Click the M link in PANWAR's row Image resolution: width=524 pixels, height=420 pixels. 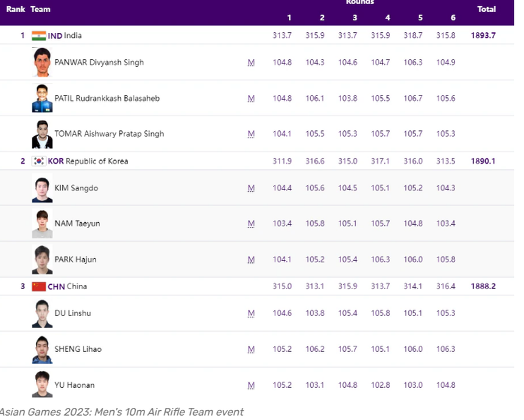[x=251, y=63]
